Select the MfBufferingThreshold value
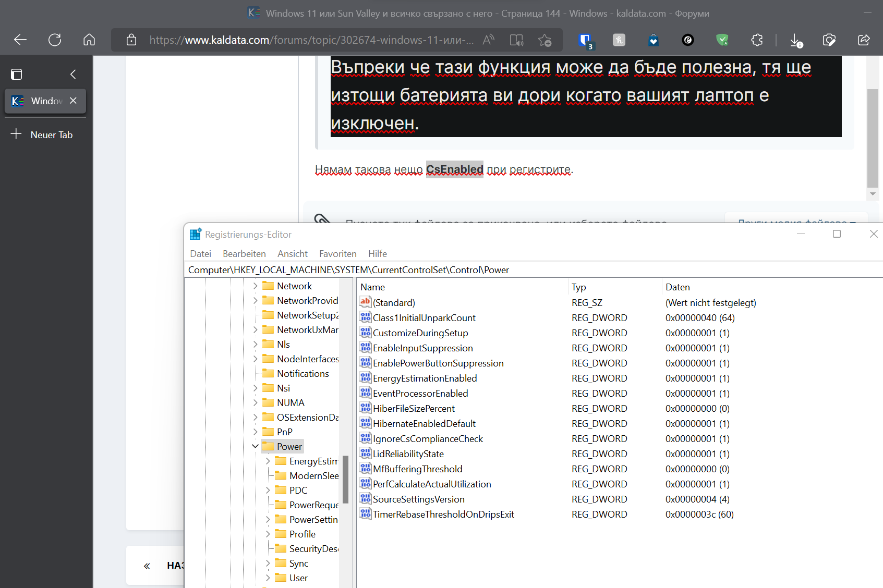 418,469
